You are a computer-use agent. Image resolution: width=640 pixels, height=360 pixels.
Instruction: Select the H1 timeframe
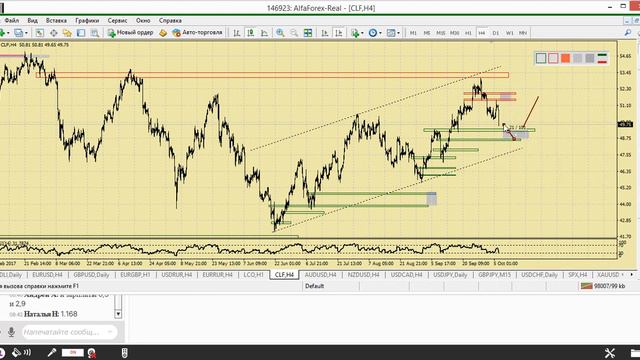coord(468,33)
